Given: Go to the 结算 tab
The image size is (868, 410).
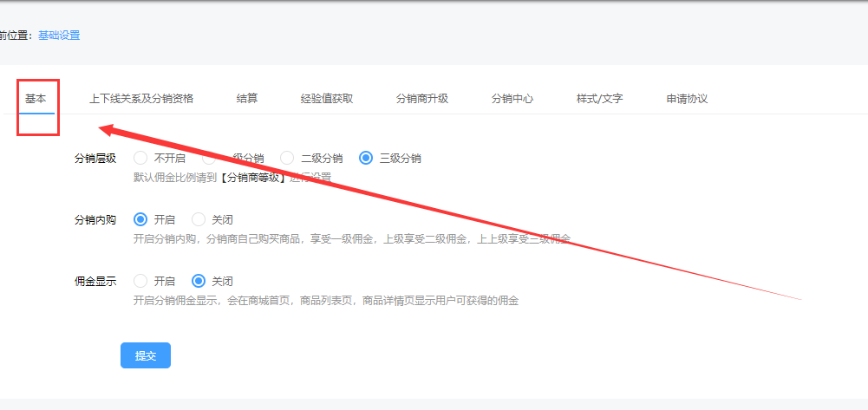Looking at the screenshot, I should [247, 99].
